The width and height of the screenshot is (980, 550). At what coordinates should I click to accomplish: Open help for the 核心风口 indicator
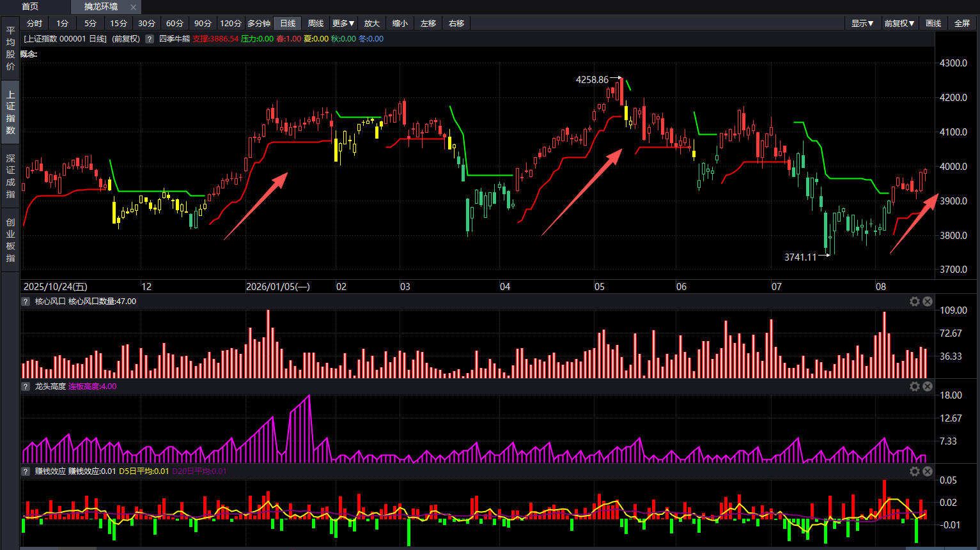(26, 302)
